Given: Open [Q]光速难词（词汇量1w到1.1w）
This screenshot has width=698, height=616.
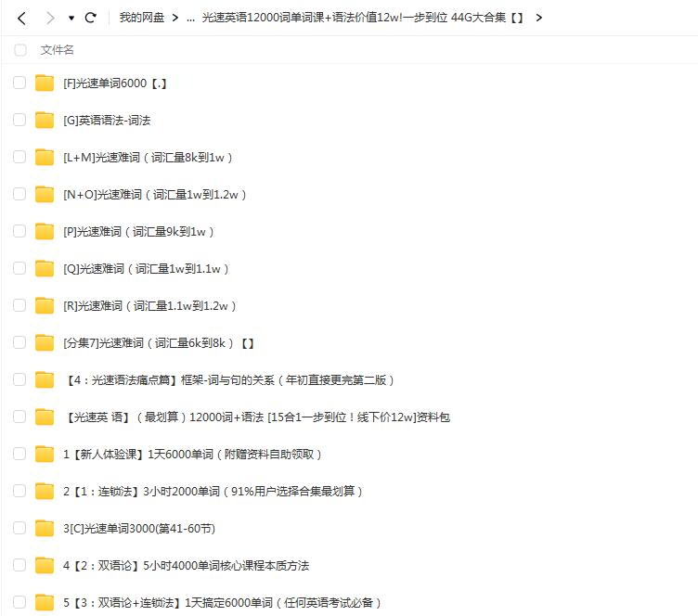Looking at the screenshot, I should click(x=146, y=269).
